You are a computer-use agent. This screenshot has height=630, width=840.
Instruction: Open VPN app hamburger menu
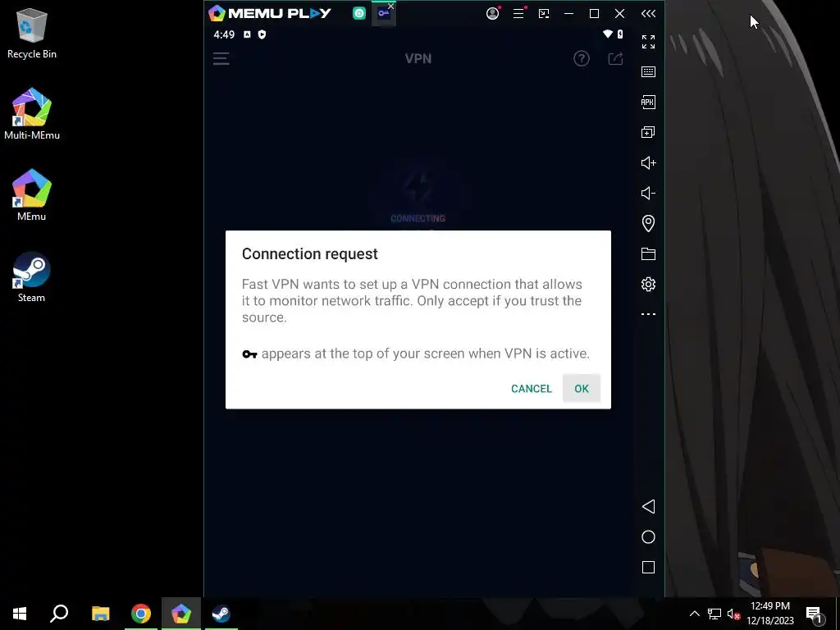pos(221,58)
